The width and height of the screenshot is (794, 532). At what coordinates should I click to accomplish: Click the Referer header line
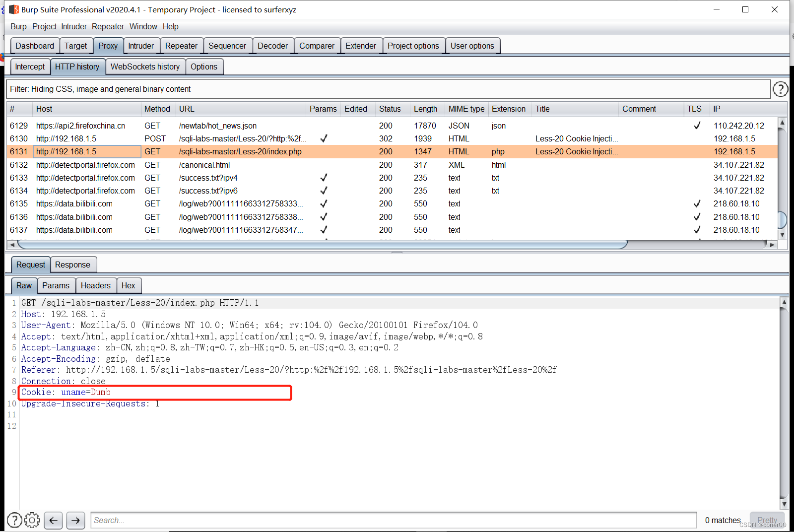point(289,370)
